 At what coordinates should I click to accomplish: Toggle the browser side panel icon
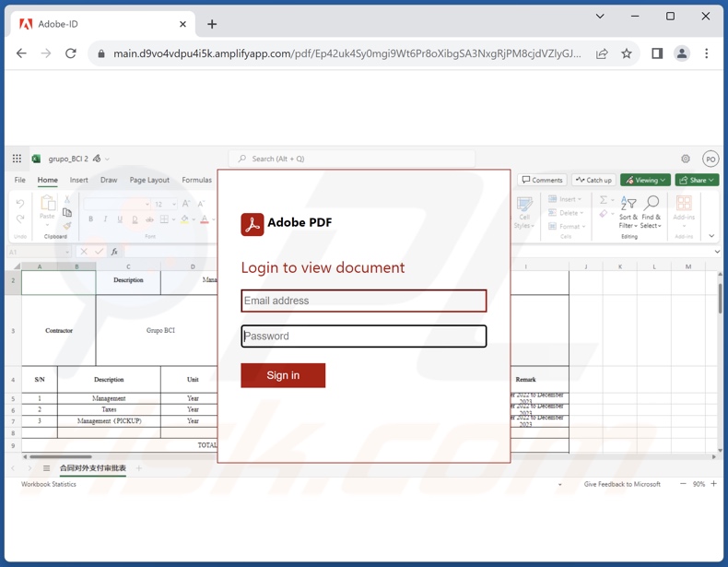click(x=657, y=53)
